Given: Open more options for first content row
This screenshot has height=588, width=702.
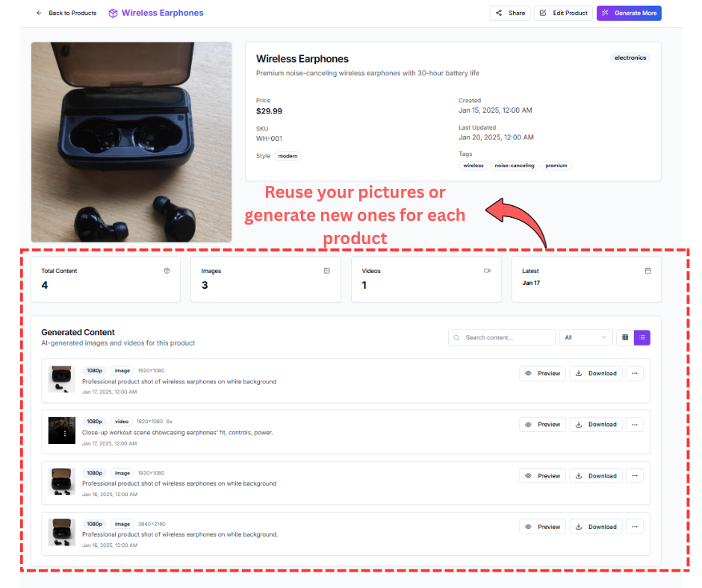Looking at the screenshot, I should click(x=635, y=373).
